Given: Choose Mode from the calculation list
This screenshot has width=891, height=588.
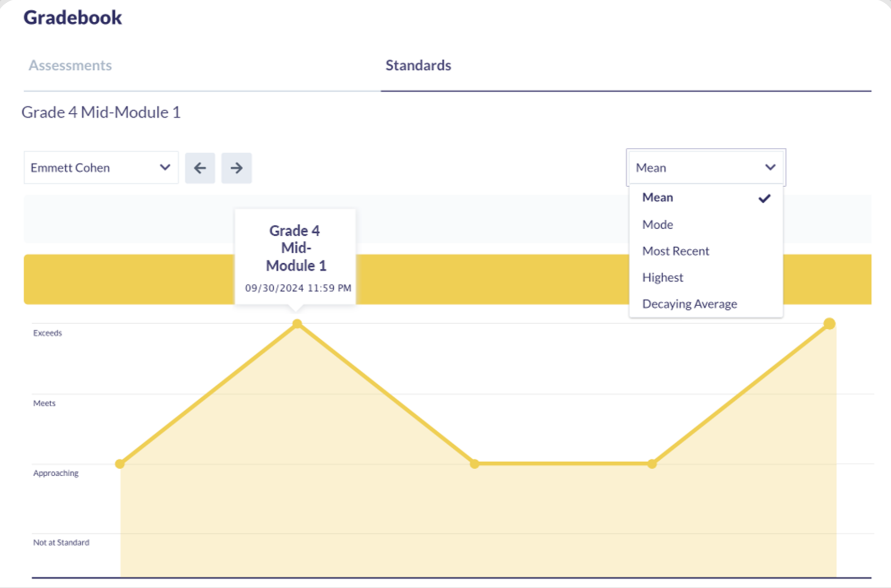Looking at the screenshot, I should tap(658, 224).
